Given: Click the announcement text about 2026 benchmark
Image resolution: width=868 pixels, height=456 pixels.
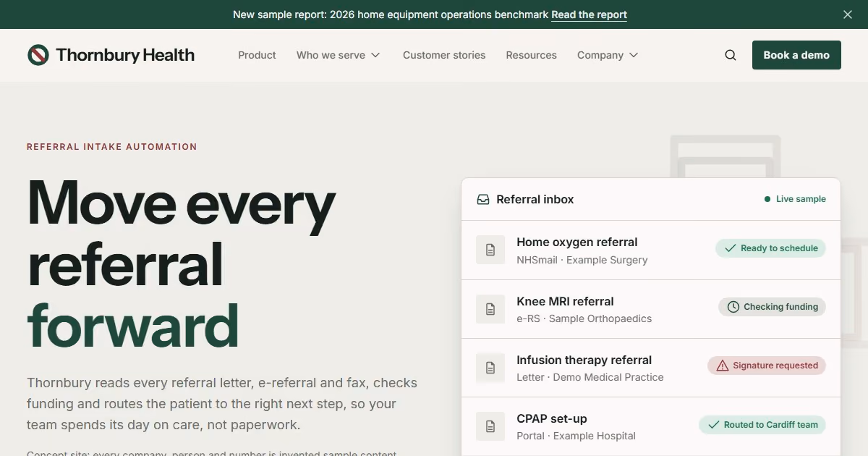Looking at the screenshot, I should (x=391, y=14).
